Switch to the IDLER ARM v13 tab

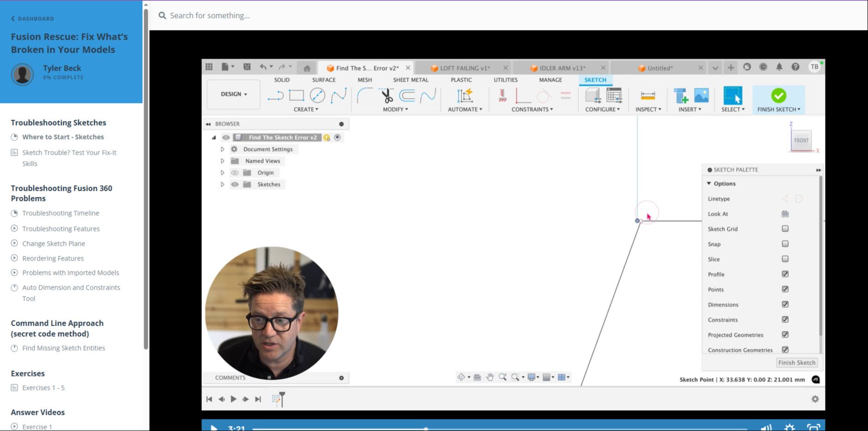pyautogui.click(x=562, y=68)
